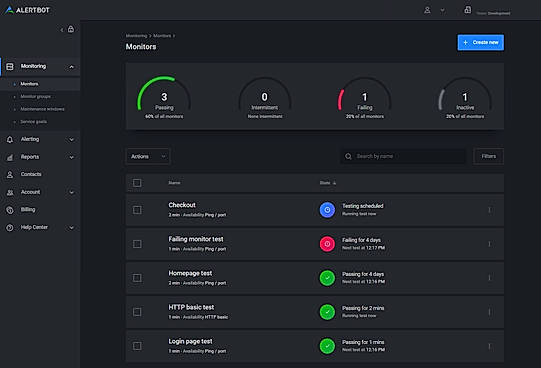Click the team building icon in header
The width and height of the screenshot is (541, 368).
468,10
